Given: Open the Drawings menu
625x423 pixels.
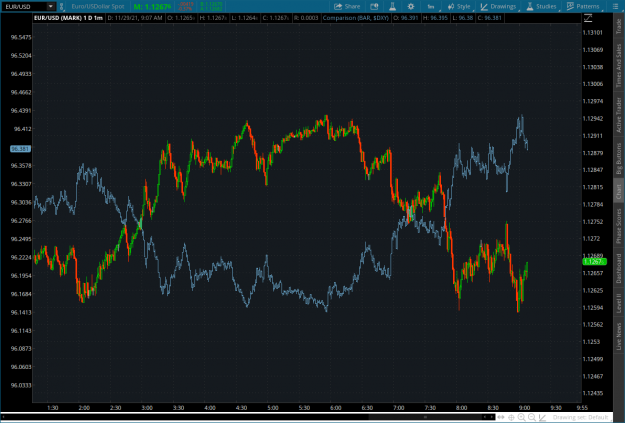Looking at the screenshot, I should 499,6.
